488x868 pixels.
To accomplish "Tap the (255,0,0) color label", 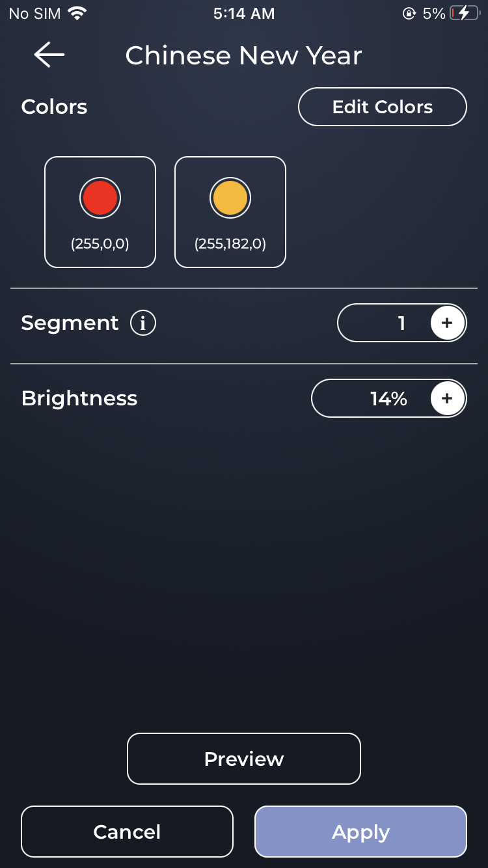I will [100, 244].
